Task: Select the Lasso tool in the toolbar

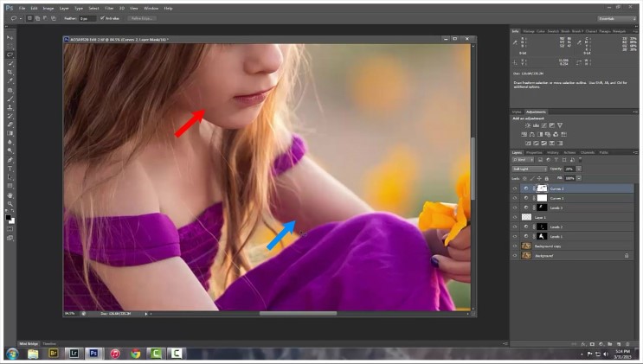Action: pos(10,54)
